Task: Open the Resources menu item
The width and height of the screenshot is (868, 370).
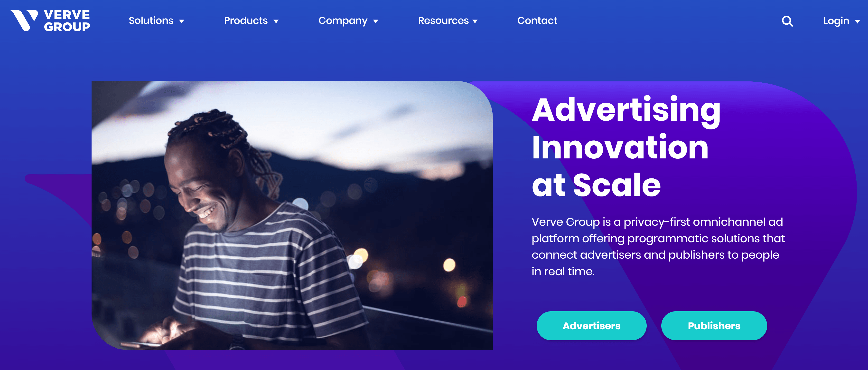Action: [x=443, y=20]
